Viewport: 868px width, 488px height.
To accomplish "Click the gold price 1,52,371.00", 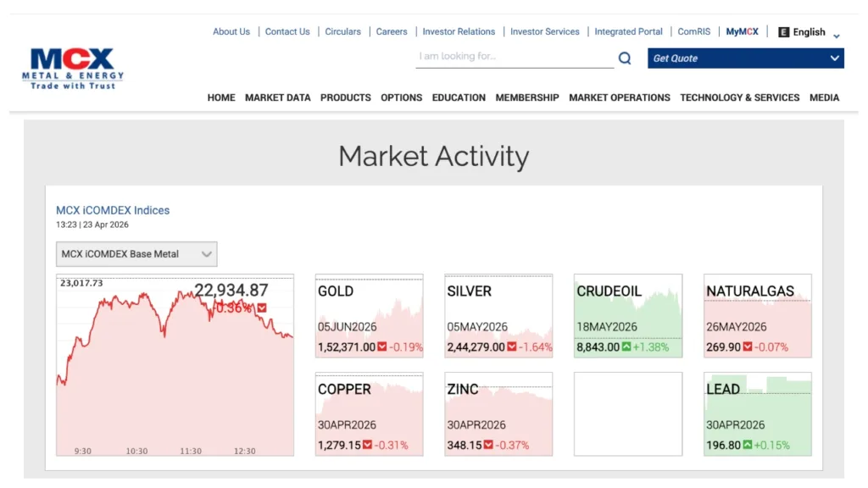I will pyautogui.click(x=347, y=347).
